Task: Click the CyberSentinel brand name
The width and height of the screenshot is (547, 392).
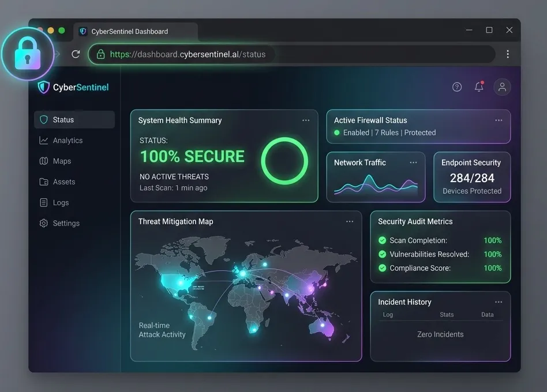Action: [x=81, y=87]
